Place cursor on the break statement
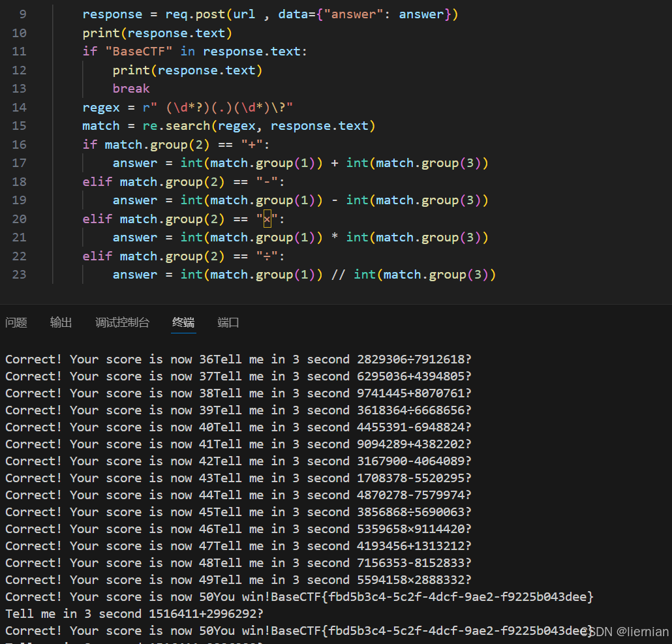 click(x=130, y=88)
